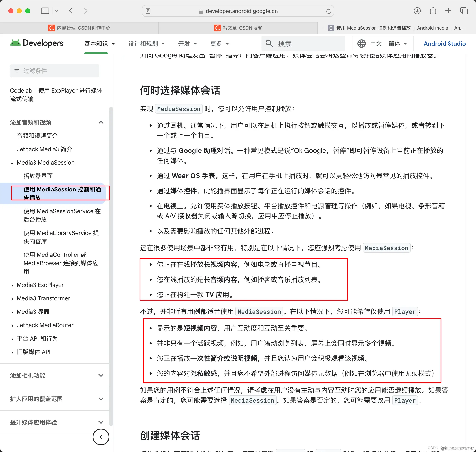The height and width of the screenshot is (452, 476).
Task: Click the search magnifier in the site header
Action: 269,44
